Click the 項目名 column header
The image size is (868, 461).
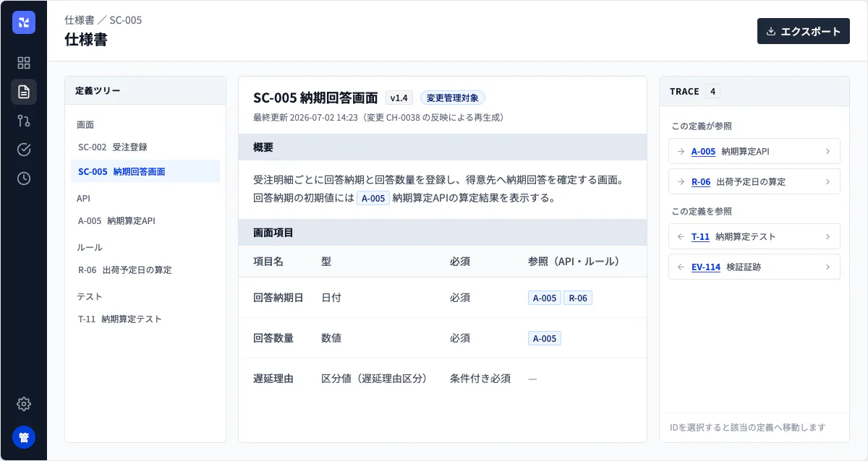tap(268, 262)
